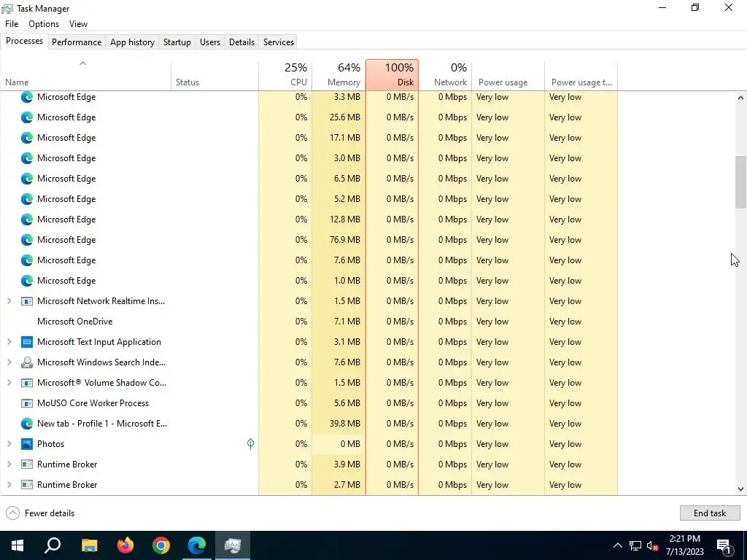Screen dimensions: 747x560
Task: Click the MoUSO Core Worker Process icon
Action: [27, 403]
